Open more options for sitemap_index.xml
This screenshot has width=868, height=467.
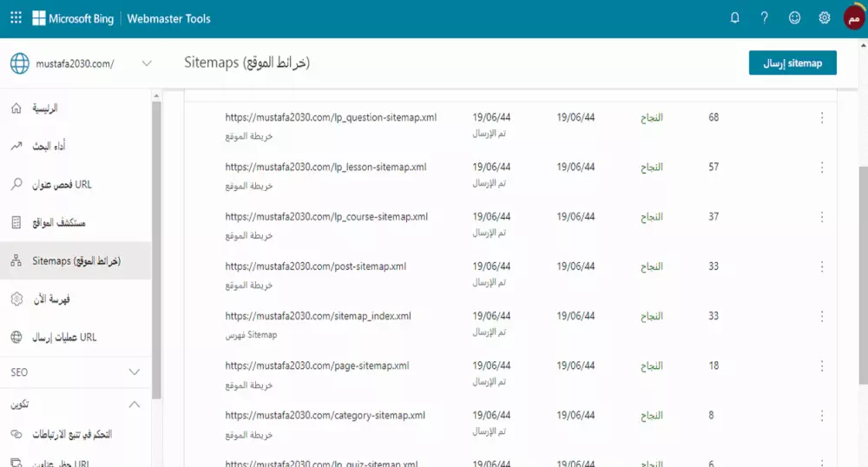coord(821,317)
